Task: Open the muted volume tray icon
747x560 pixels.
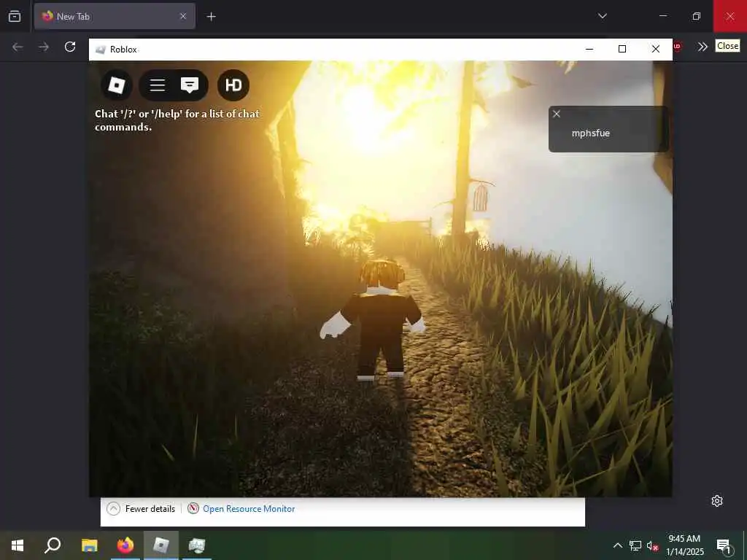Action: point(652,545)
